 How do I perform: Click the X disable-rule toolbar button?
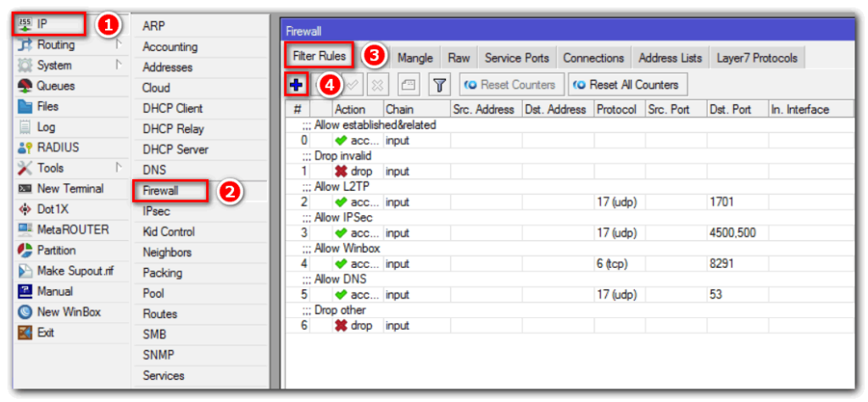pos(378,85)
